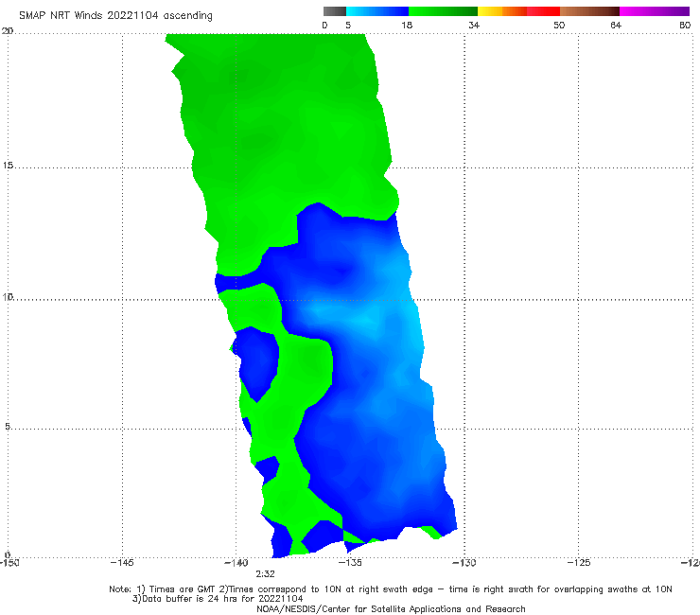The width and height of the screenshot is (700, 615).
Task: Click the NOAA/NESDIS credit line
Action: [391, 609]
